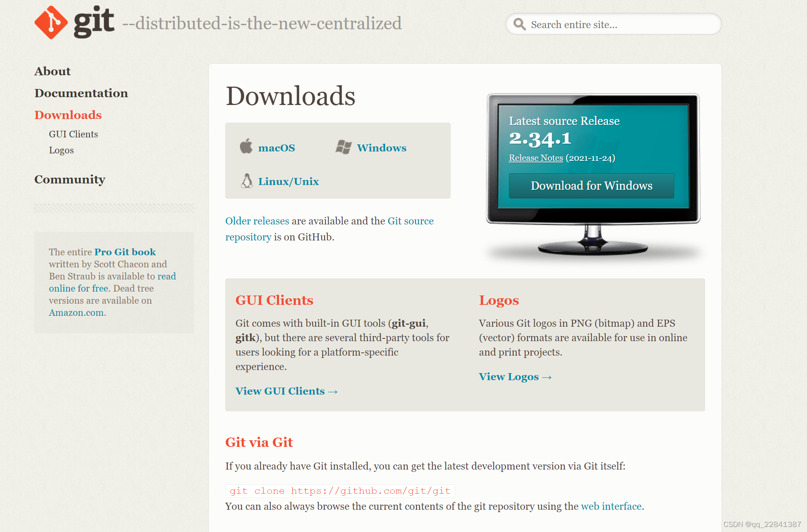Open the Pro Git book link
The height and width of the screenshot is (532, 807).
tap(125, 252)
